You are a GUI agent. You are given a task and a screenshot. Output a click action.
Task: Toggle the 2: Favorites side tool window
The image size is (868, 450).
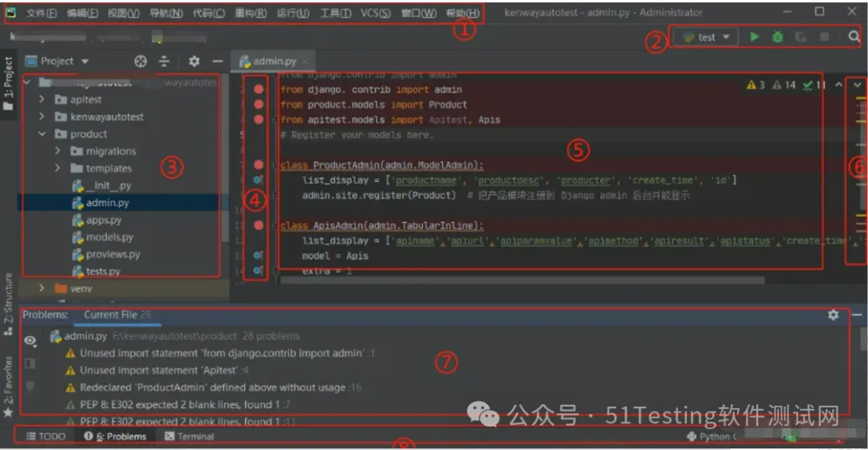(x=8, y=387)
